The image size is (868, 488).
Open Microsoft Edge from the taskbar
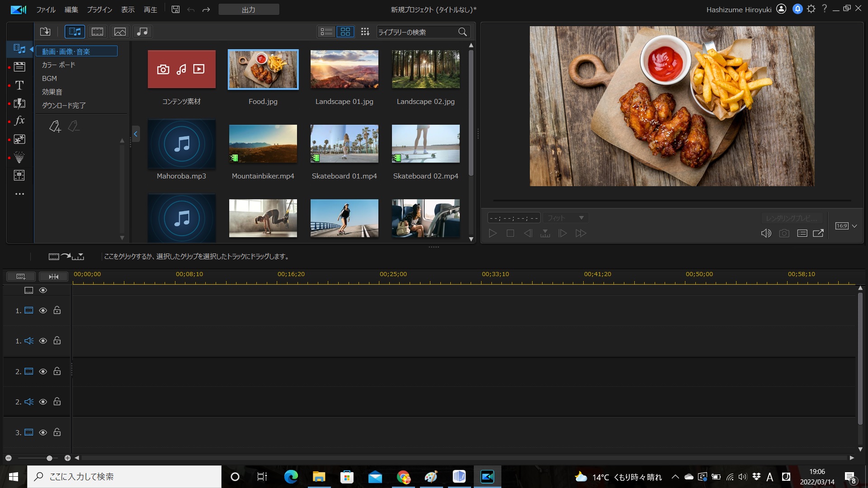[x=291, y=477]
